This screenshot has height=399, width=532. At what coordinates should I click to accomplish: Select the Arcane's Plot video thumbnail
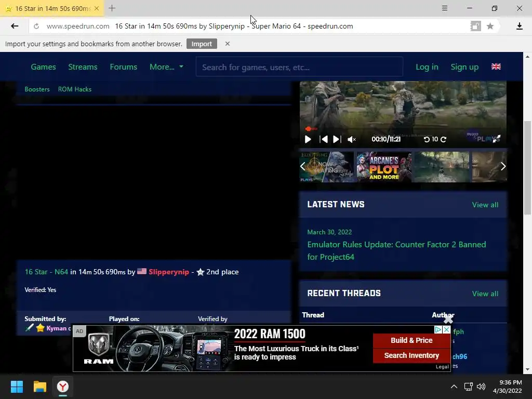(x=384, y=167)
